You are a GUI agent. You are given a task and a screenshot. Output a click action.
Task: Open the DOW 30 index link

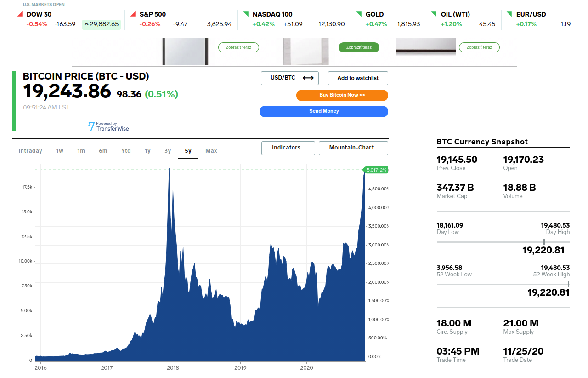coord(39,14)
